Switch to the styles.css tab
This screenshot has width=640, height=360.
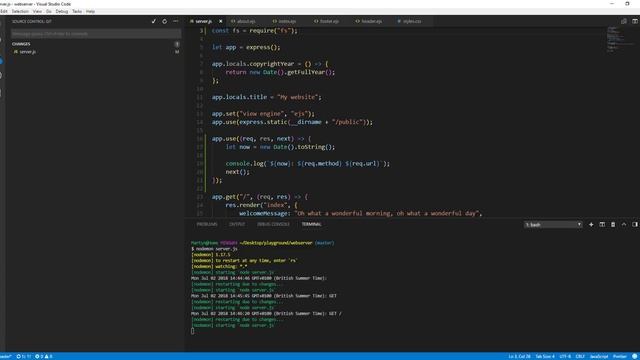(x=409, y=21)
